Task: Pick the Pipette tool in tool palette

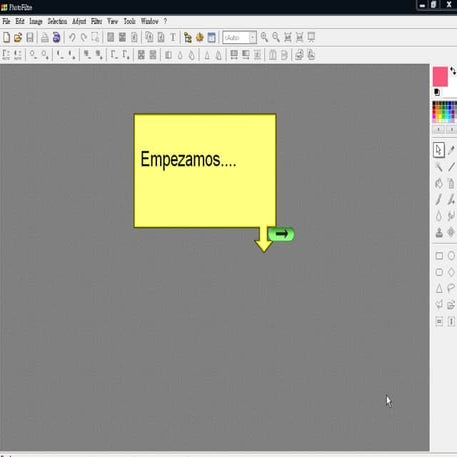Action: click(451, 150)
